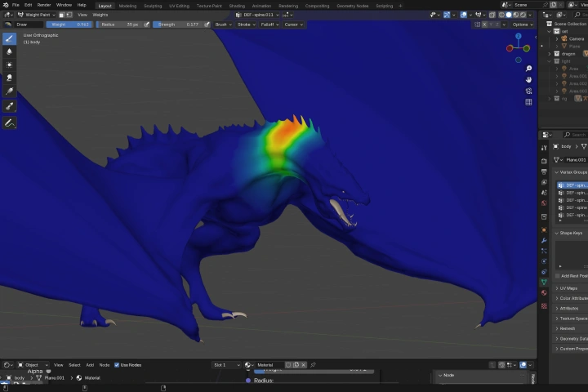
Task: Open the Brush settings dropdown
Action: click(x=223, y=24)
